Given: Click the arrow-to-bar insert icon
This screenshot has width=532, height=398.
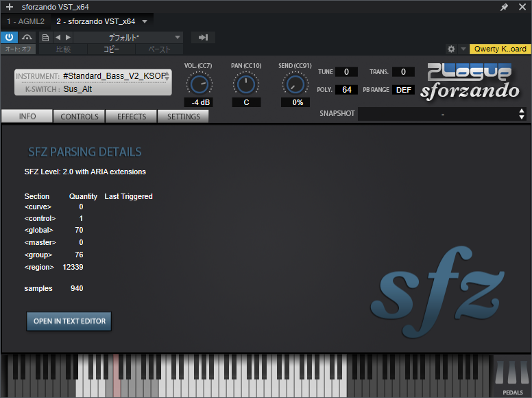Looking at the screenshot, I should click(203, 37).
